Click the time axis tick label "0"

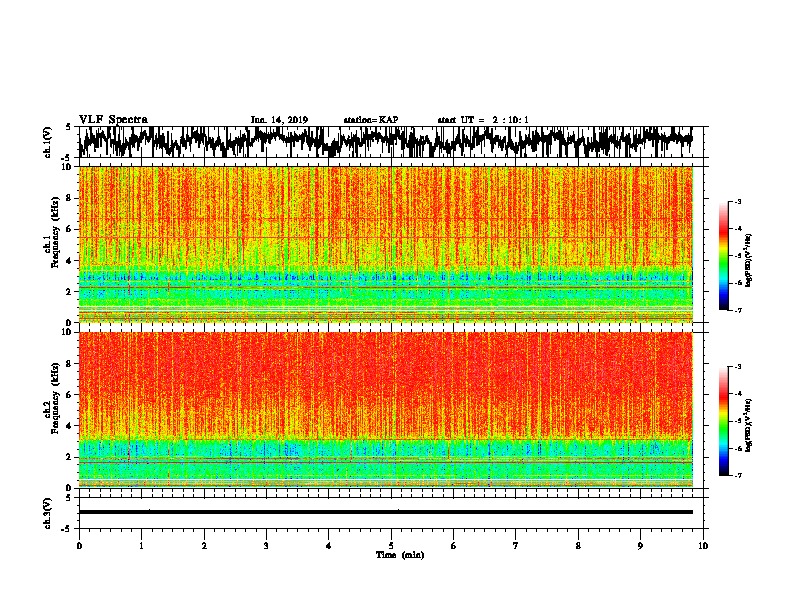click(x=79, y=546)
